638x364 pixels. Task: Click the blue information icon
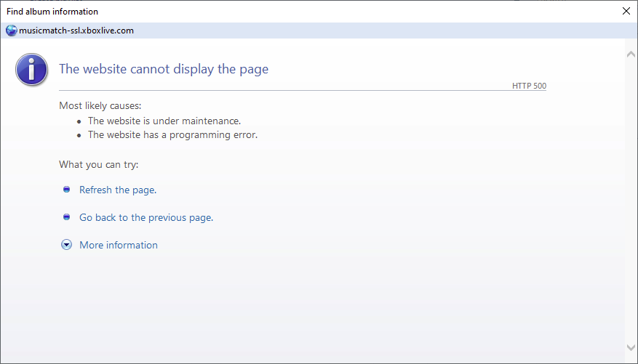[32, 69]
